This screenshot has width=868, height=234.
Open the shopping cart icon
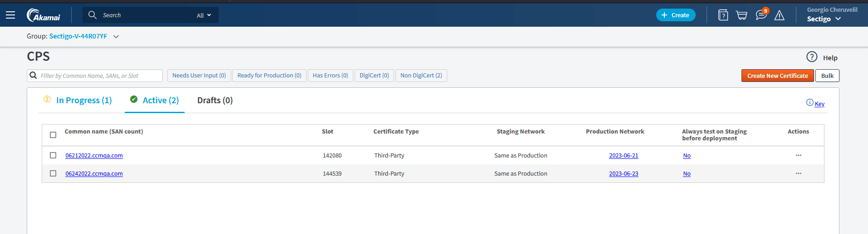point(741,15)
